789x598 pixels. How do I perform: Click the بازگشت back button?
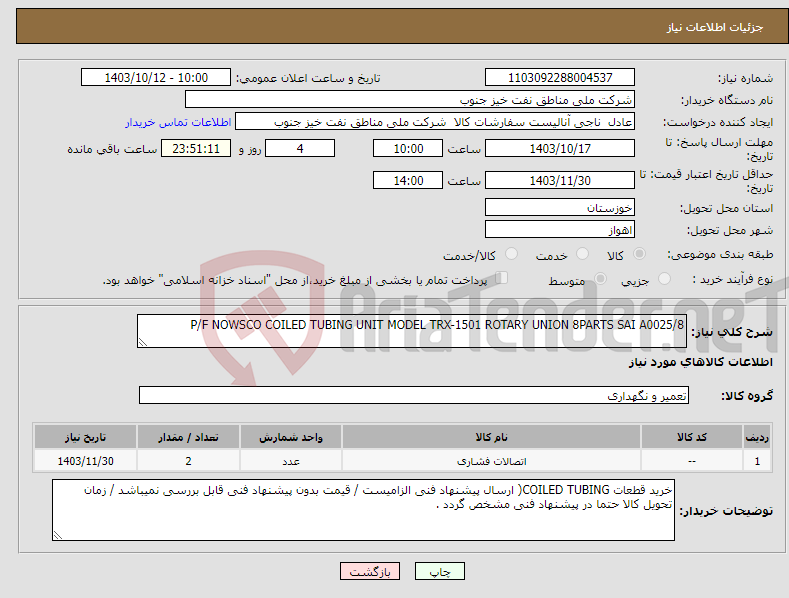point(370,571)
